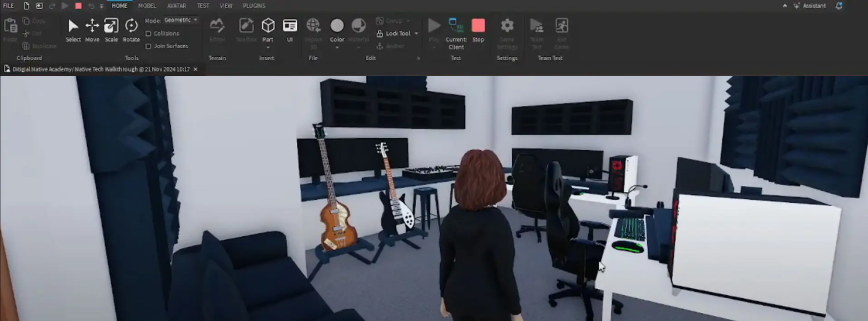
Task: Activate the Move tool
Action: tap(92, 30)
